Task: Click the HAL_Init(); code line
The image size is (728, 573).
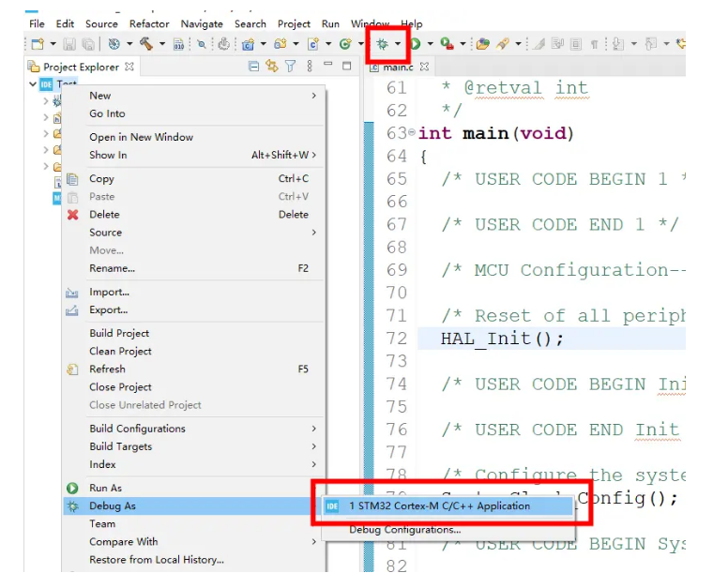Action: tap(502, 339)
